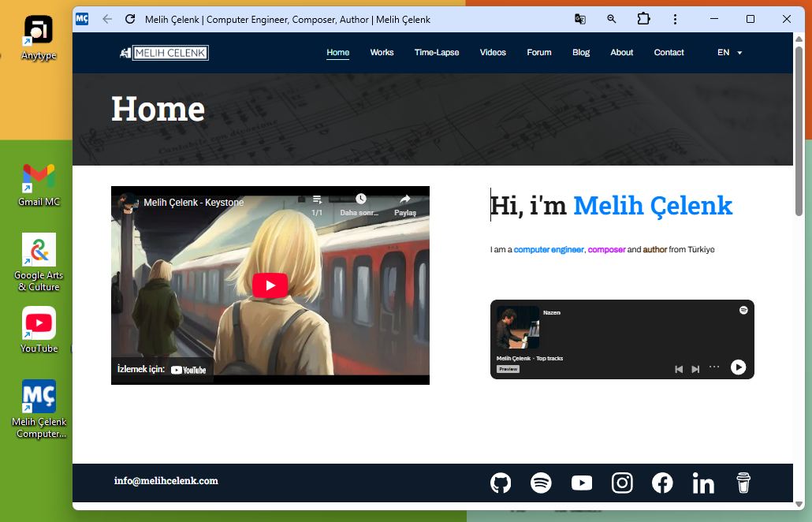This screenshot has height=522, width=812.
Task: Click the coffee cup donation icon
Action: tap(743, 483)
